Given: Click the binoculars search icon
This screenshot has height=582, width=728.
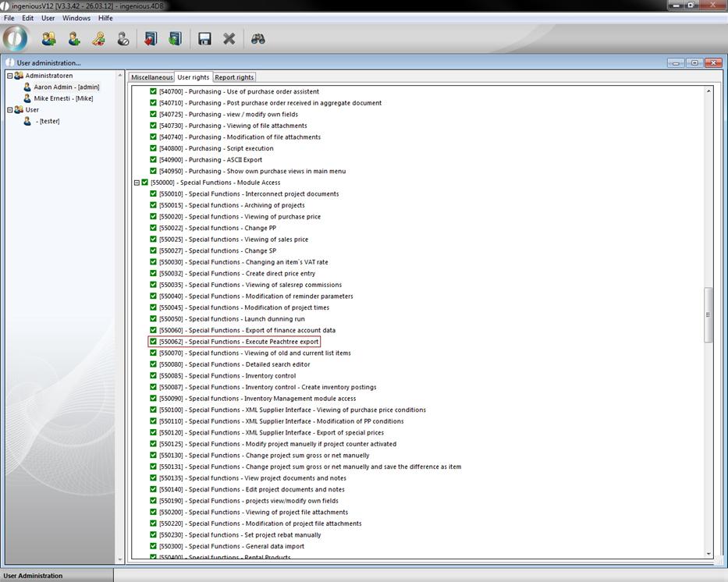Looking at the screenshot, I should coord(258,38).
